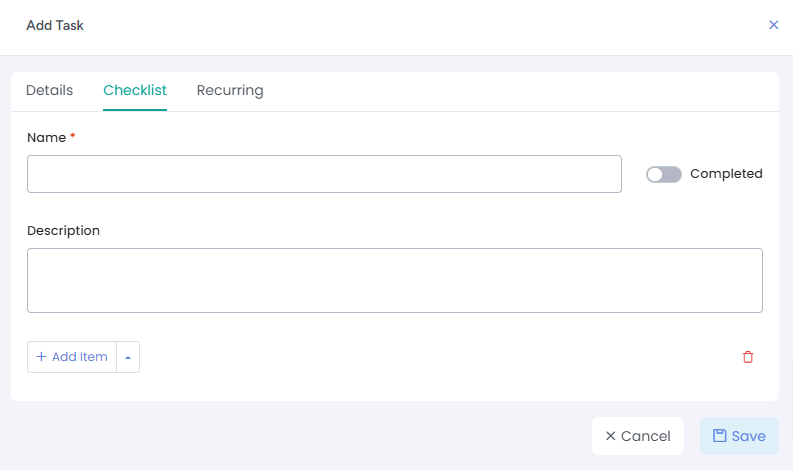Screen dimensions: 793x470
Task: Toggle the Completed switch
Action: 664,174
